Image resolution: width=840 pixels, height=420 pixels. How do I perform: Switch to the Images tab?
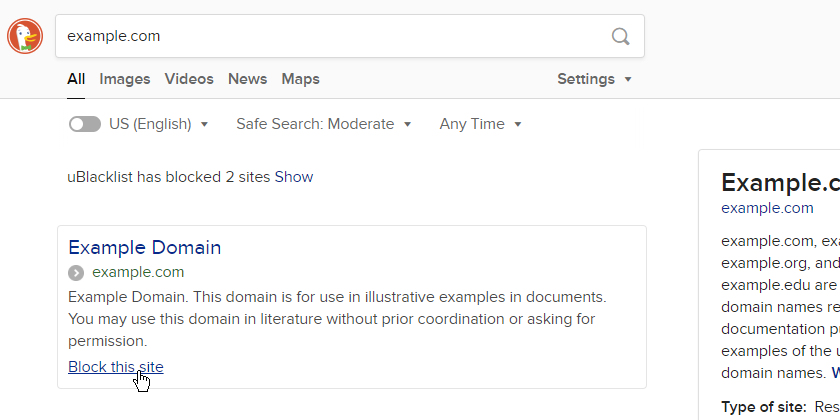[125, 79]
